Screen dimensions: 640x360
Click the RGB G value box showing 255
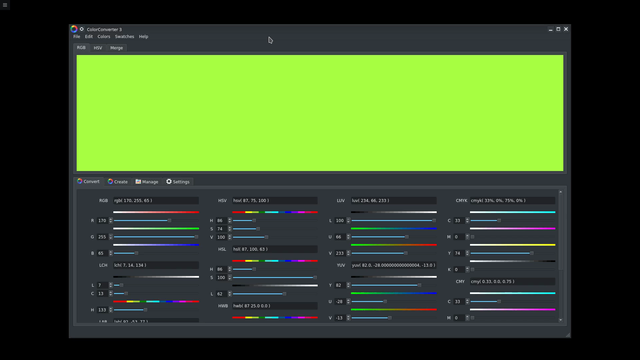tap(102, 237)
